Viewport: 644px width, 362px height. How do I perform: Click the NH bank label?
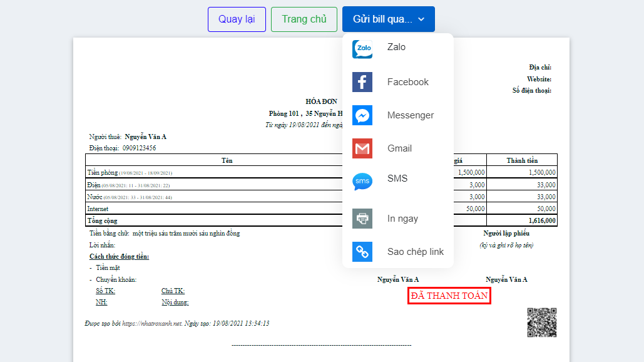101,302
